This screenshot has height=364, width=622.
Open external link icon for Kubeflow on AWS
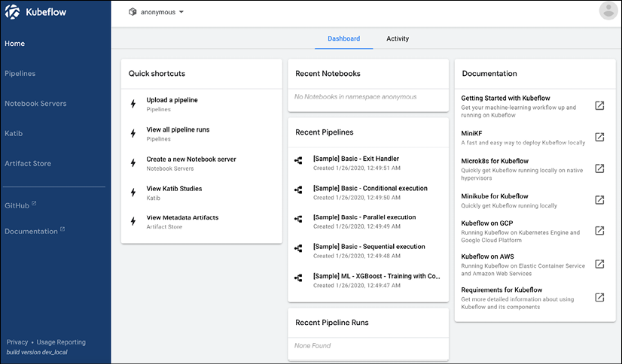[599, 264]
